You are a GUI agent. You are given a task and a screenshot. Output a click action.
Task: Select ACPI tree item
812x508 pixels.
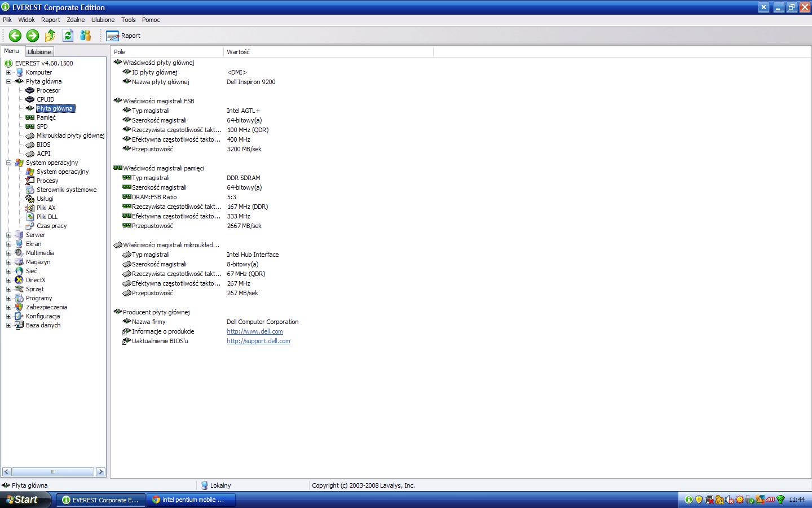[43, 154]
